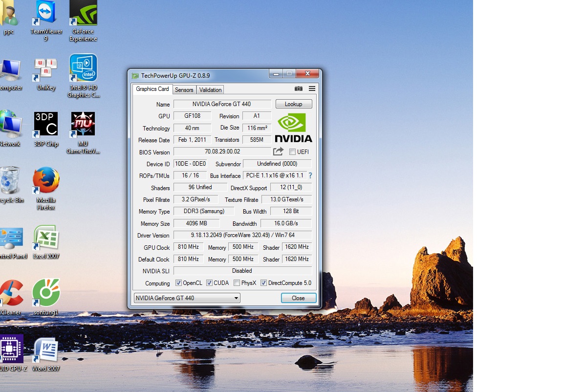563x392 pixels.
Task: Open the ppc folder icon
Action: point(9,17)
